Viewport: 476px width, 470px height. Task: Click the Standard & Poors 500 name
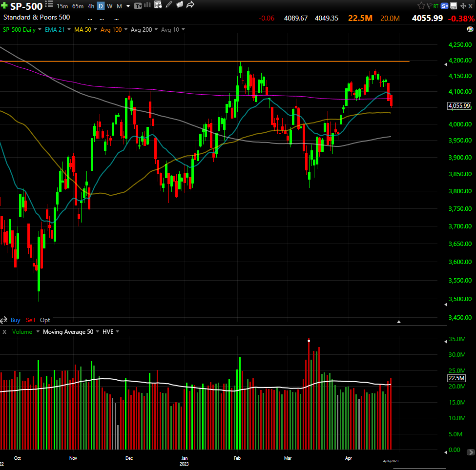point(37,17)
